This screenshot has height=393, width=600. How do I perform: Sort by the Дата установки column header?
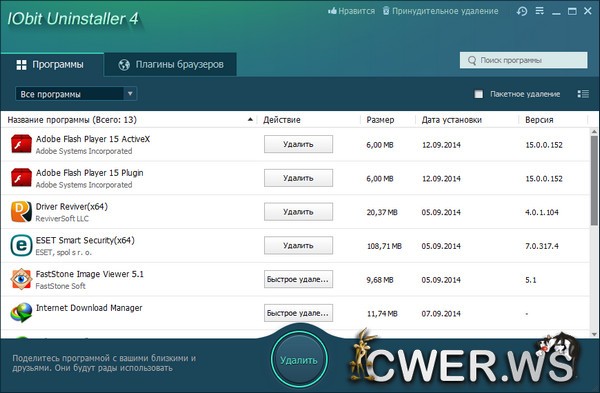(452, 120)
